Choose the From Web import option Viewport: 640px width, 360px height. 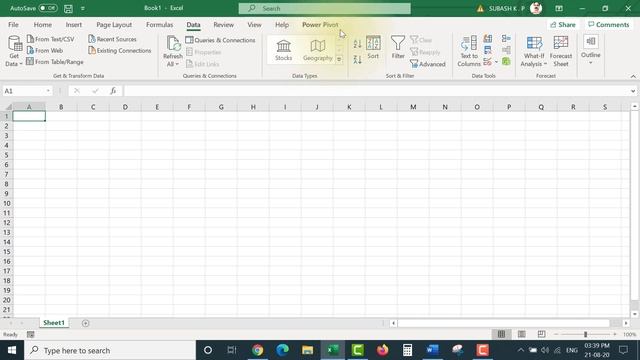[45, 51]
